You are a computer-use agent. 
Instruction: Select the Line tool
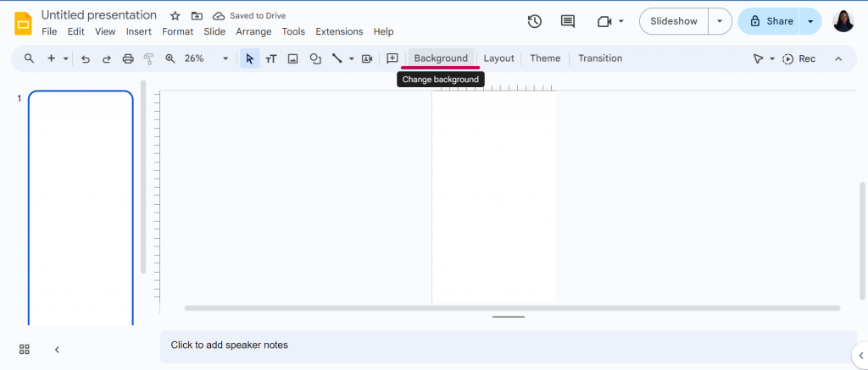pos(337,58)
